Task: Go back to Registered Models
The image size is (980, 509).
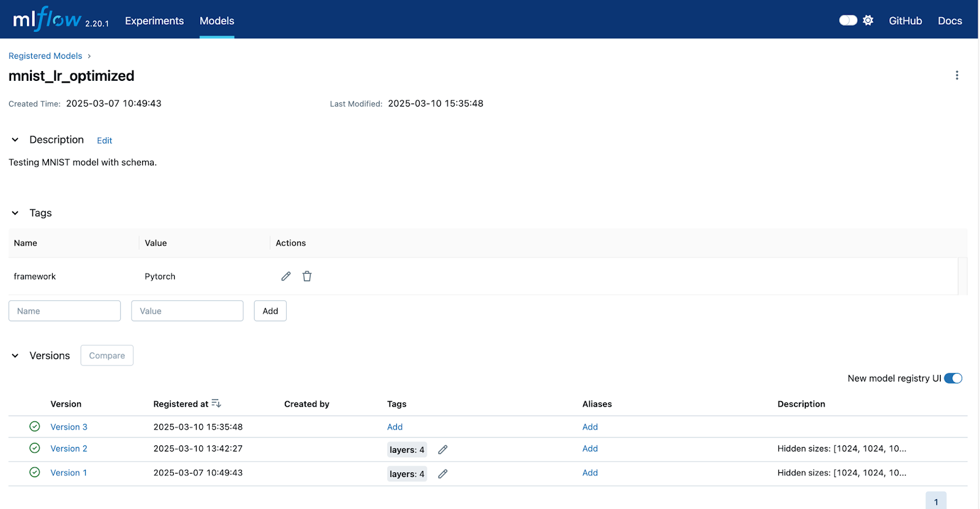Action: pos(45,56)
